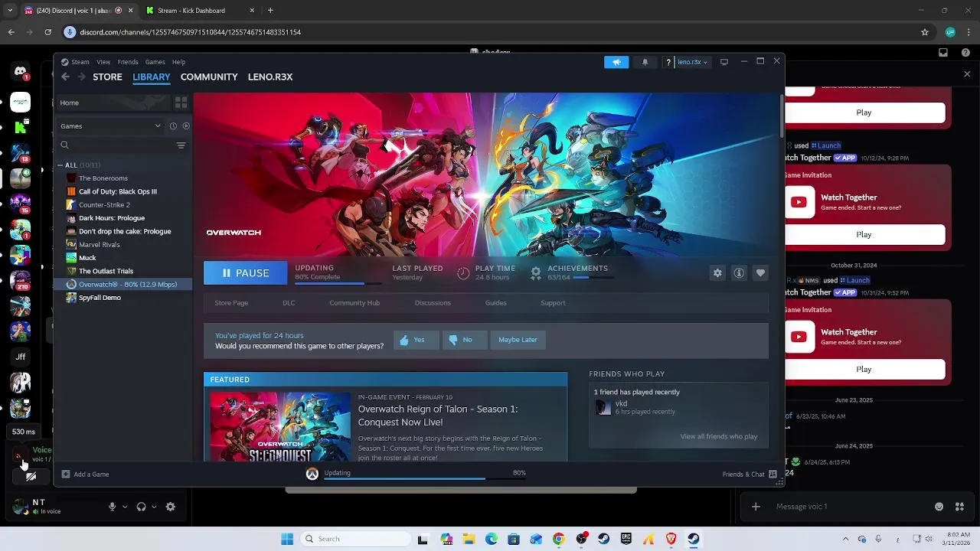Screen dimensions: 980x551
Task: Open Brave browser from taskbar
Action: (x=671, y=539)
